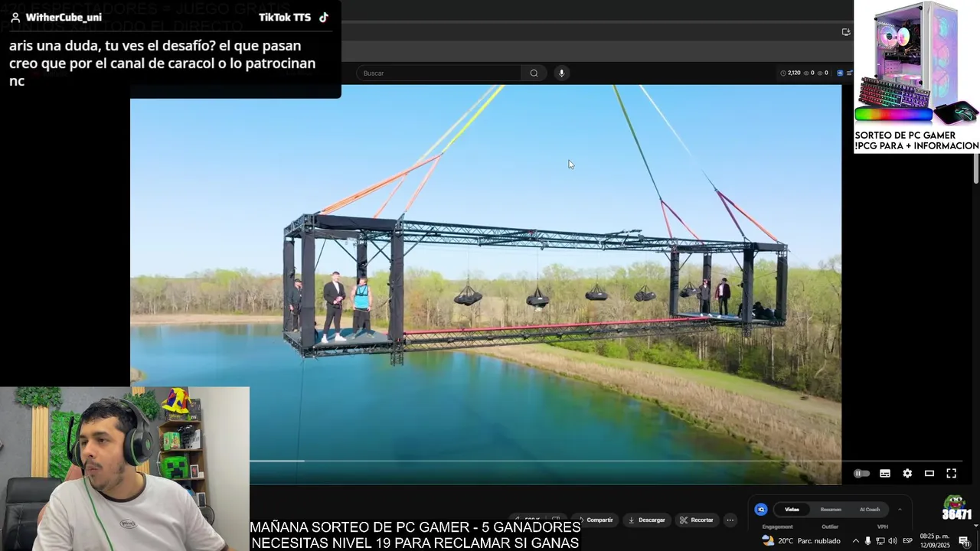
Task: Click the VPH column label
Action: click(x=883, y=527)
